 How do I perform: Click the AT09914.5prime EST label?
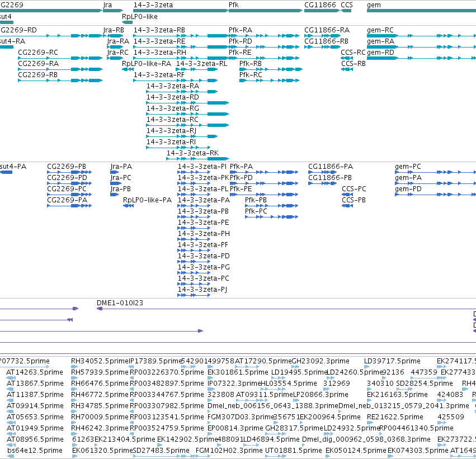(x=35, y=406)
